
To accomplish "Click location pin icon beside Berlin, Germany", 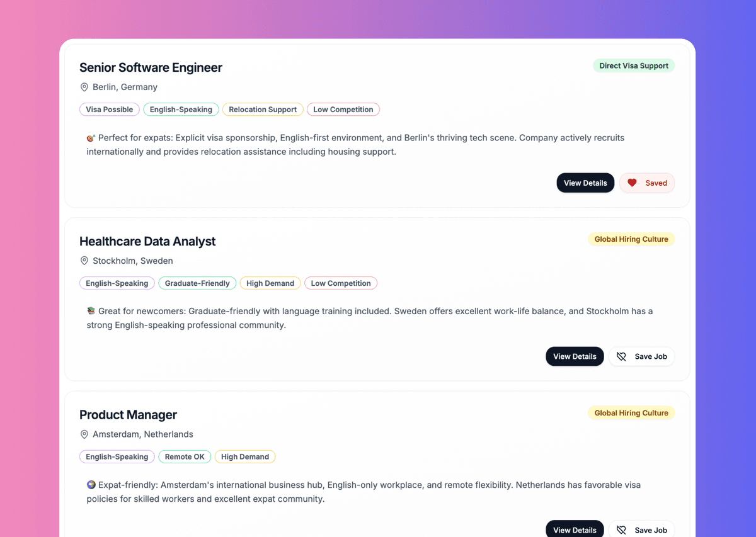I will click(84, 87).
